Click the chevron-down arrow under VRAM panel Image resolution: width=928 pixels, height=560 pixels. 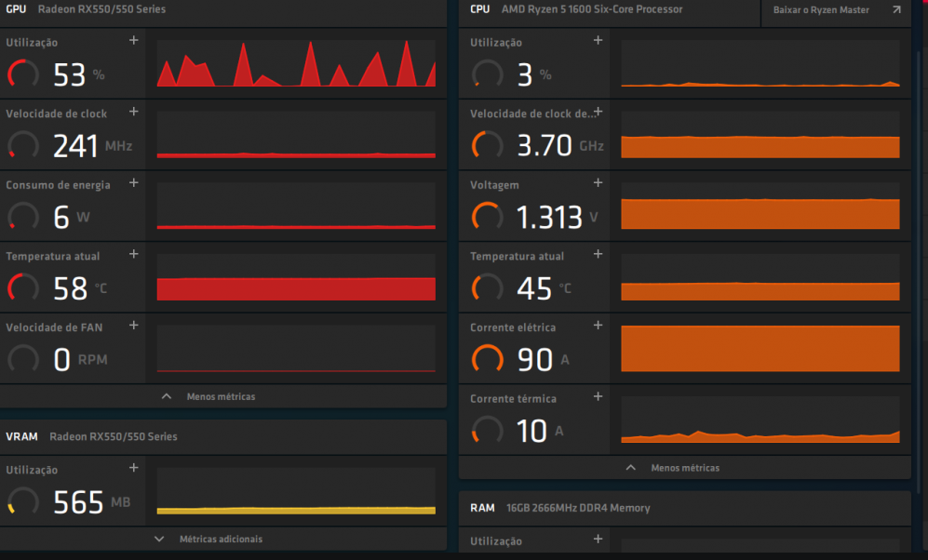point(159,540)
